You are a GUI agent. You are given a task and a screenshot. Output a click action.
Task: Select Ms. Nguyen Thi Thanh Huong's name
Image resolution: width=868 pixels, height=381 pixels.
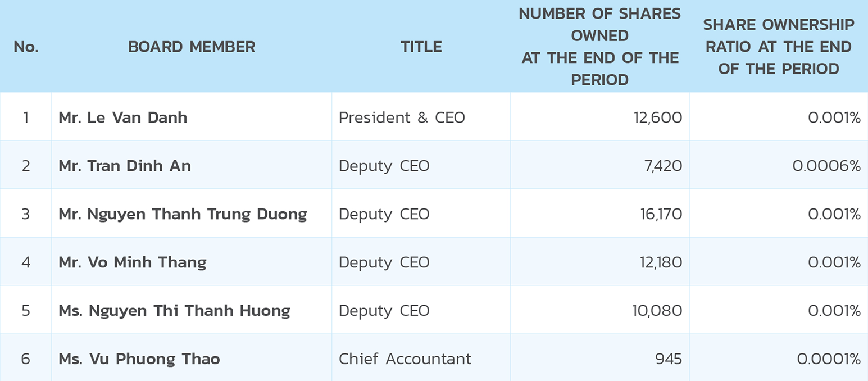pyautogui.click(x=174, y=311)
